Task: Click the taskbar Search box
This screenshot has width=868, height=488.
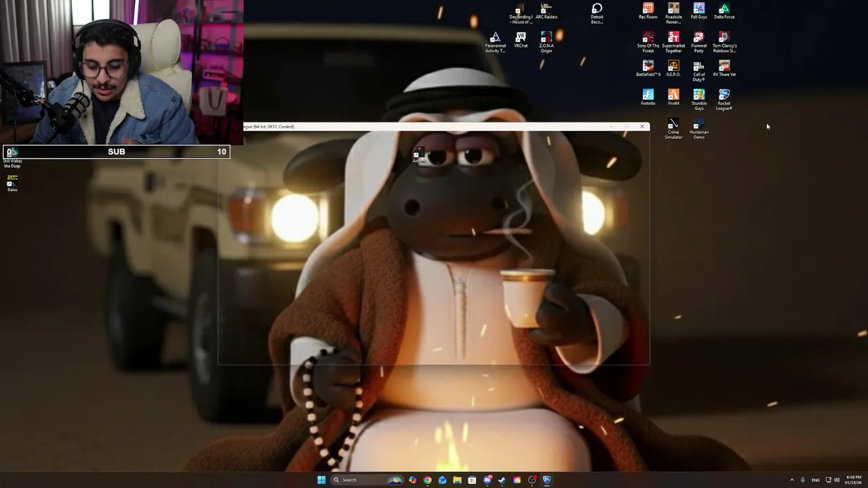Action: click(367, 480)
